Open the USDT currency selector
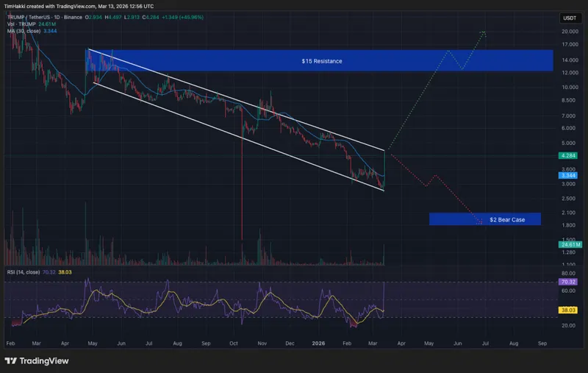Screen dimensions: 588x373 tap(570, 18)
